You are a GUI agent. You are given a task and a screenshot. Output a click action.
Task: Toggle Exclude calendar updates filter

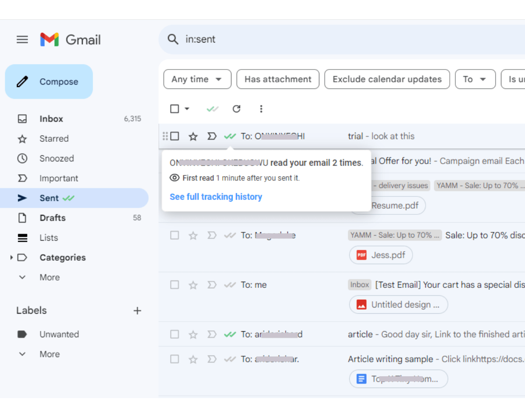click(387, 79)
